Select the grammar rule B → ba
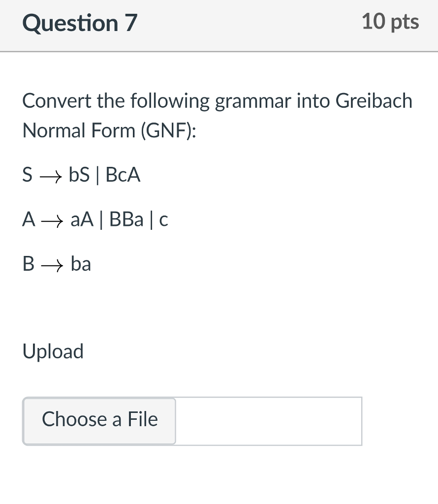438x504 pixels. pyautogui.click(x=57, y=264)
